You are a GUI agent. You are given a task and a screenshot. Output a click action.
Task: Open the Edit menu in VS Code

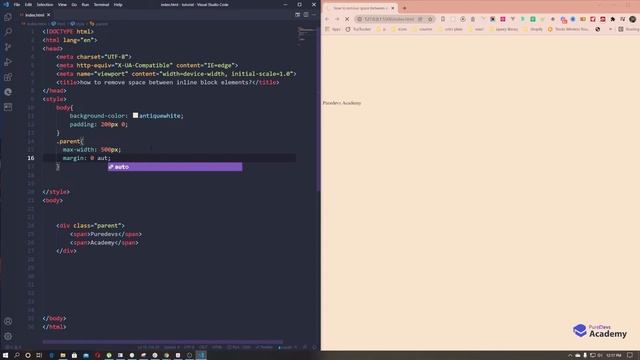pos(28,4)
